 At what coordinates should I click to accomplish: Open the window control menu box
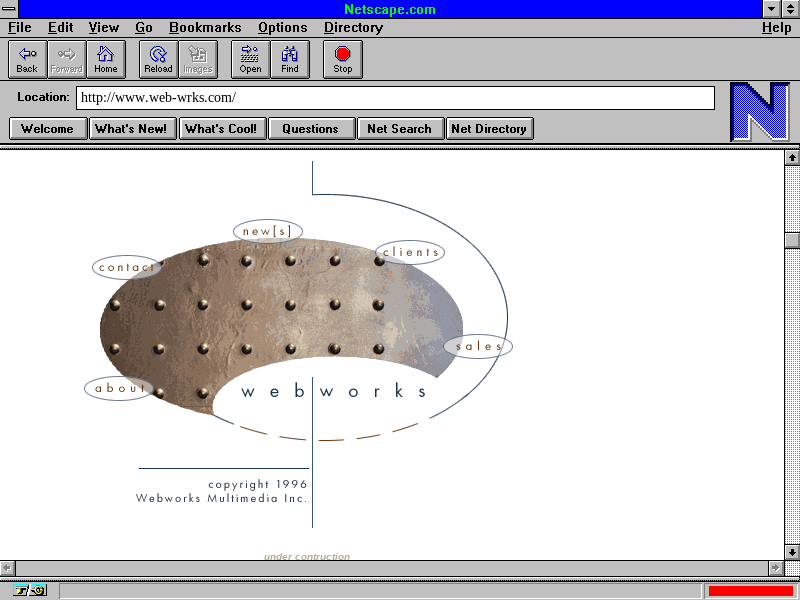pyautogui.click(x=9, y=9)
